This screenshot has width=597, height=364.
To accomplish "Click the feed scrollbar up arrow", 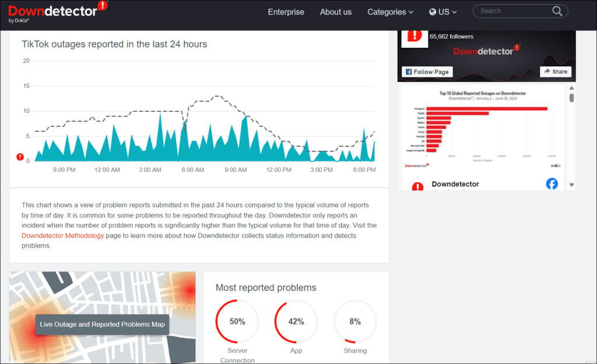I will coord(571,89).
